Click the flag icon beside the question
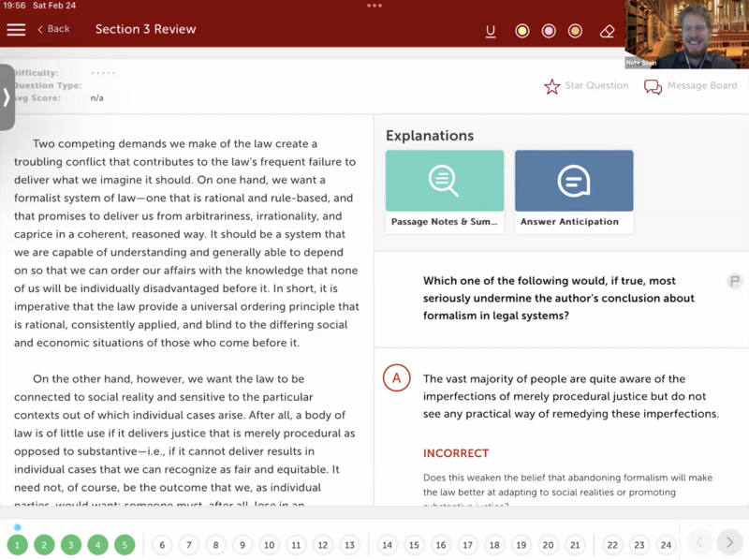This screenshot has height=560, width=749. pyautogui.click(x=735, y=281)
